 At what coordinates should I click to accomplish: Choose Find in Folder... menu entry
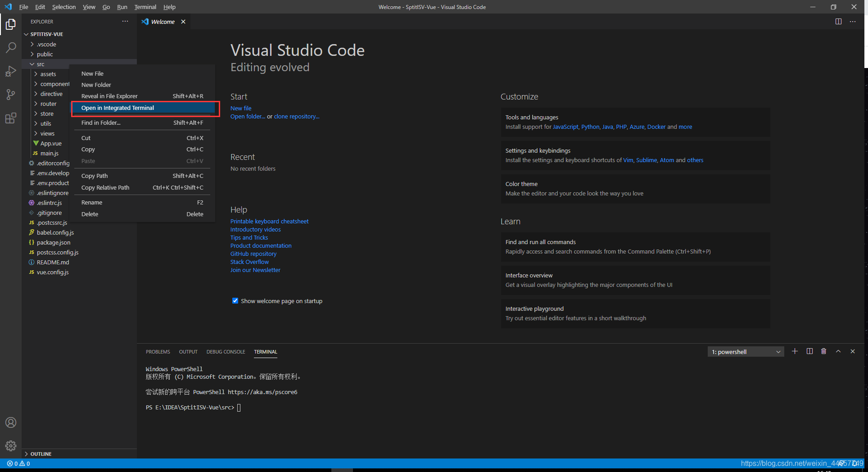click(143, 123)
